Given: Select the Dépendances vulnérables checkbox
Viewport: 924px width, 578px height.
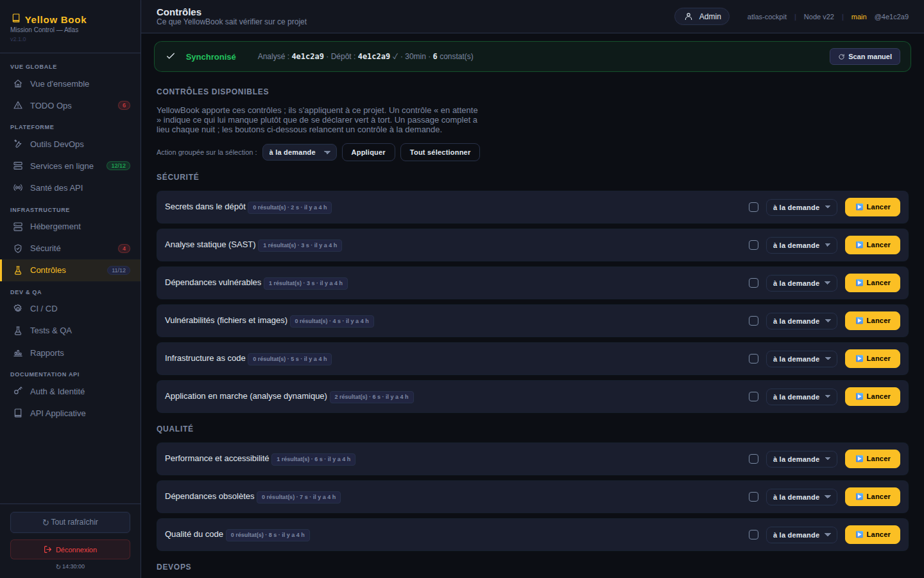Looking at the screenshot, I should [x=753, y=283].
